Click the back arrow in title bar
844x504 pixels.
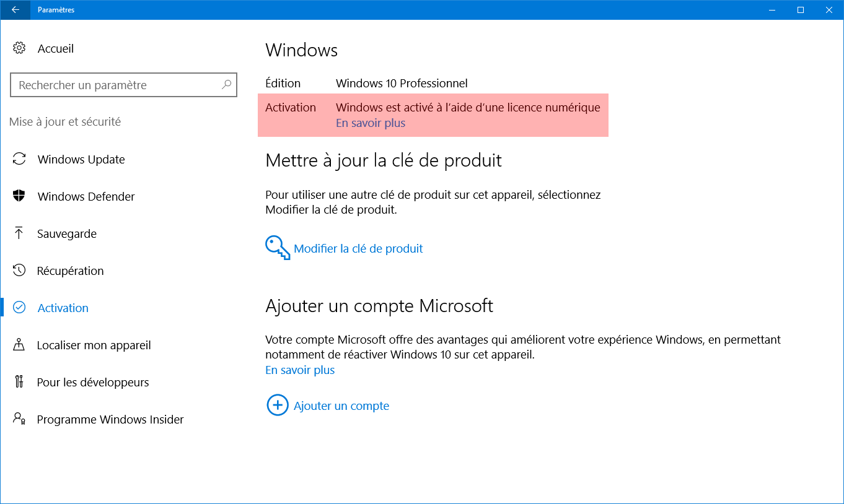15,10
